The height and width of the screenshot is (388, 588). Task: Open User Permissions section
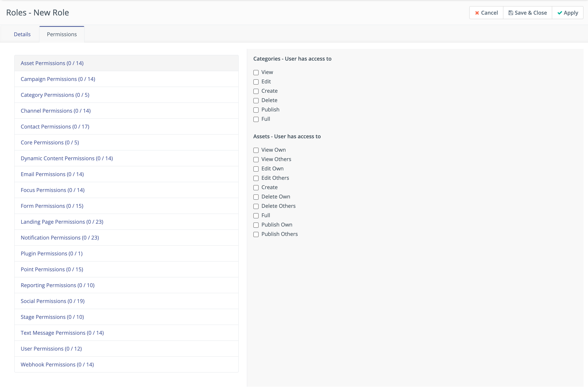click(51, 349)
